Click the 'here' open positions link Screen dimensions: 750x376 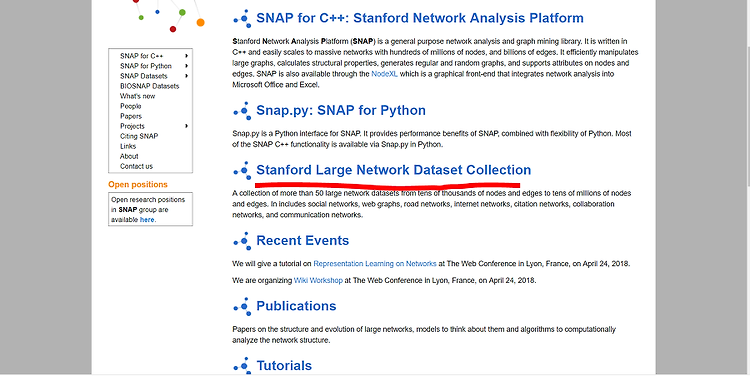(147, 220)
